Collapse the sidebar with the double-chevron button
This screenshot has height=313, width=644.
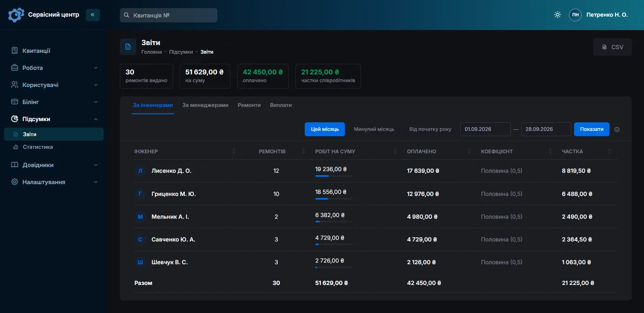coord(93,15)
